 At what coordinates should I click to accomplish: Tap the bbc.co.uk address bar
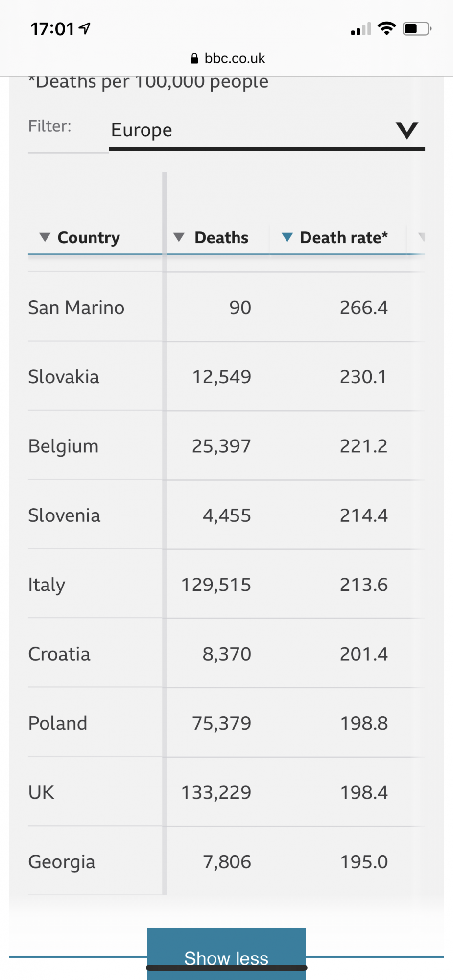(x=227, y=58)
